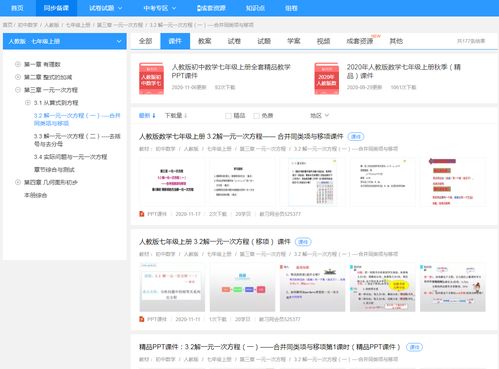
Task: Open 人教版初中数学七年级上册全套精品教学PPT课件 link
Action: 231,71
